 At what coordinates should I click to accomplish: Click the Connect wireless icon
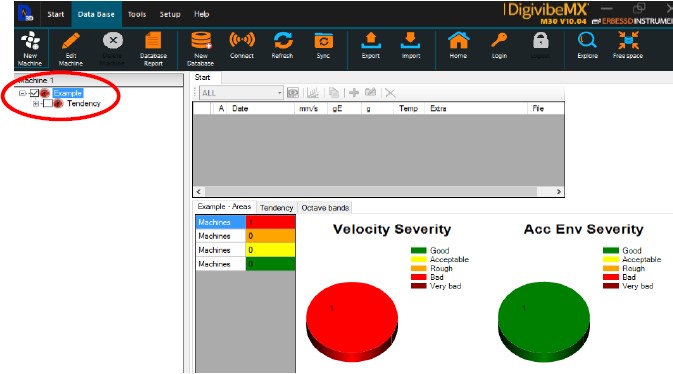pos(242,45)
